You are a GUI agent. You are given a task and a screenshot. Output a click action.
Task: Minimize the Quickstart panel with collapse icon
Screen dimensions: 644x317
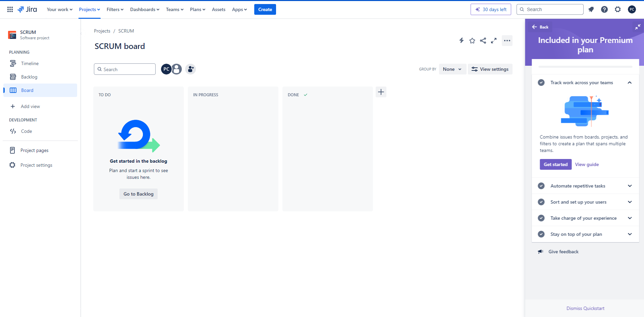pyautogui.click(x=638, y=27)
